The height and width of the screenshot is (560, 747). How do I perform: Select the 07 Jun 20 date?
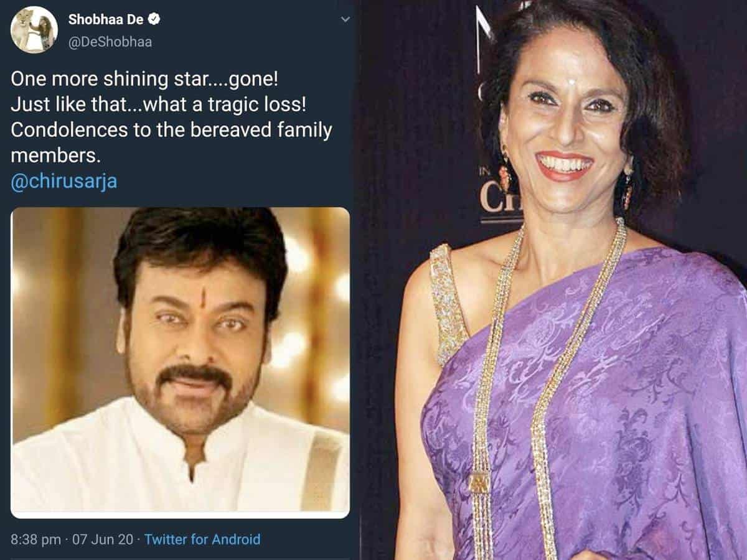point(102,539)
